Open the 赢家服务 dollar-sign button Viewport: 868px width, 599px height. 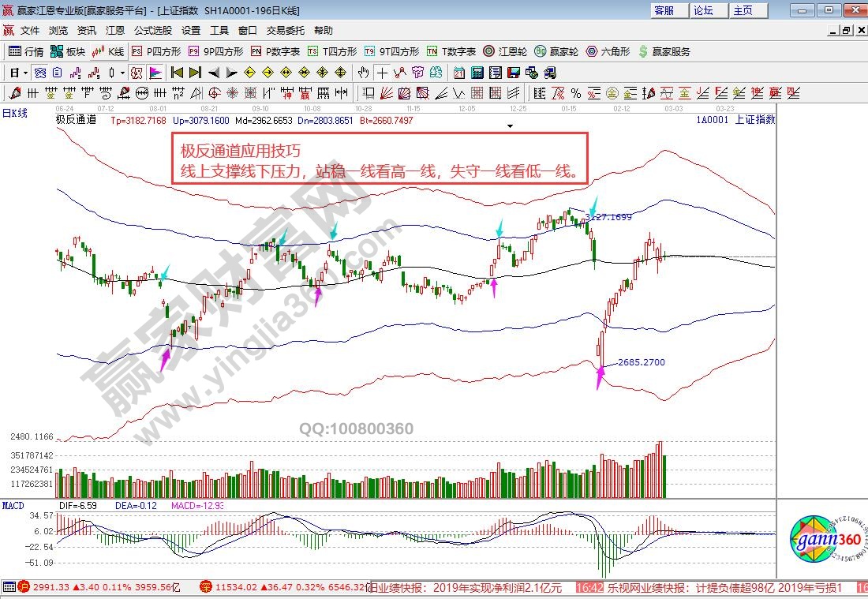click(664, 51)
